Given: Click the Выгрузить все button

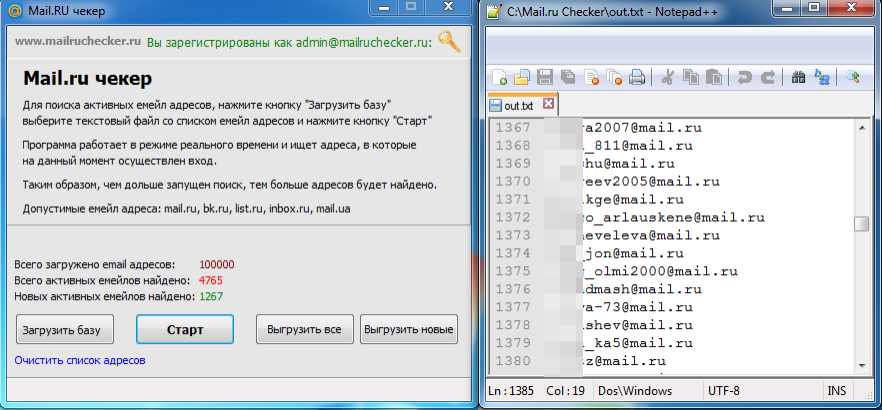Looking at the screenshot, I should pos(305,329).
